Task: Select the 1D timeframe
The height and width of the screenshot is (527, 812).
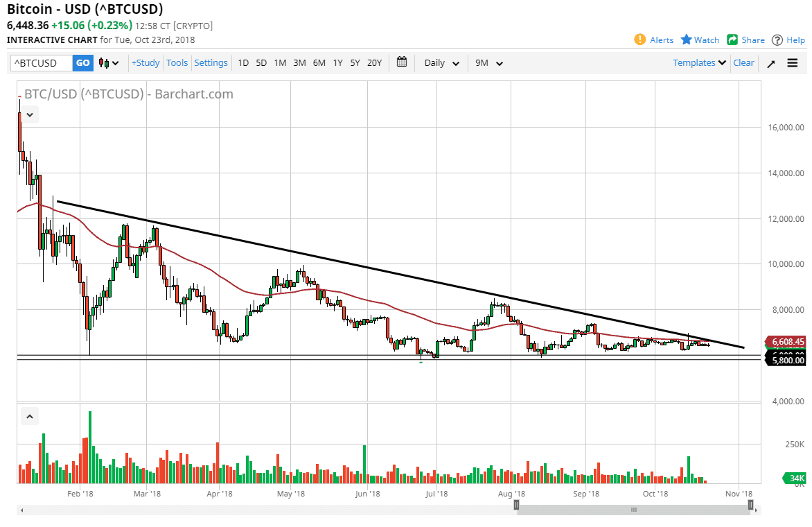Action: [243, 62]
